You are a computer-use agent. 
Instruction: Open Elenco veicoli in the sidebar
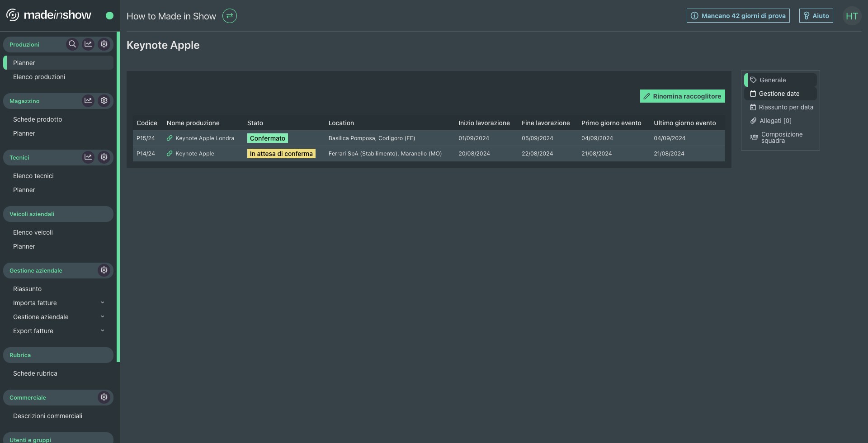58,232
